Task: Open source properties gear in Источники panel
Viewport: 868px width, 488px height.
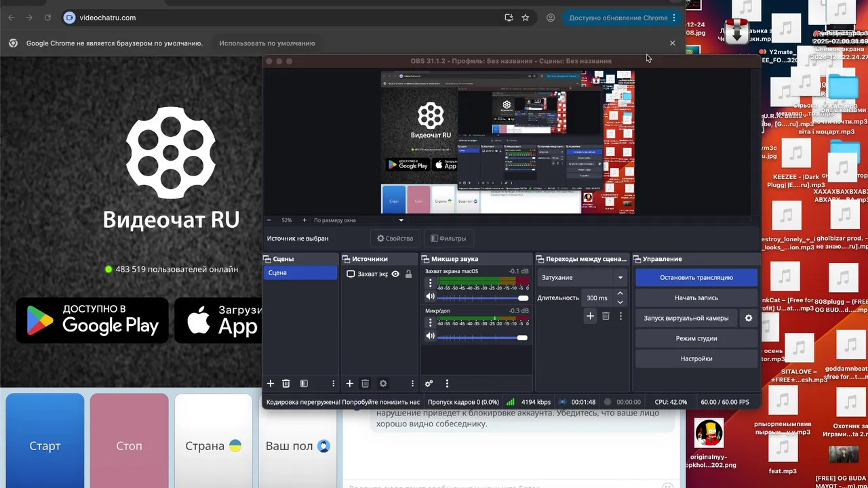Action: point(383,384)
